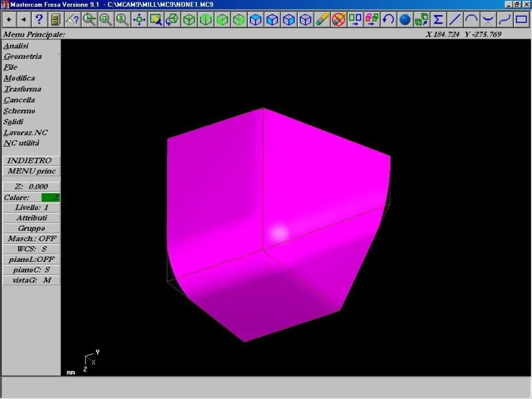
Task: Select the fourth green cube view icon
Action: click(239, 19)
